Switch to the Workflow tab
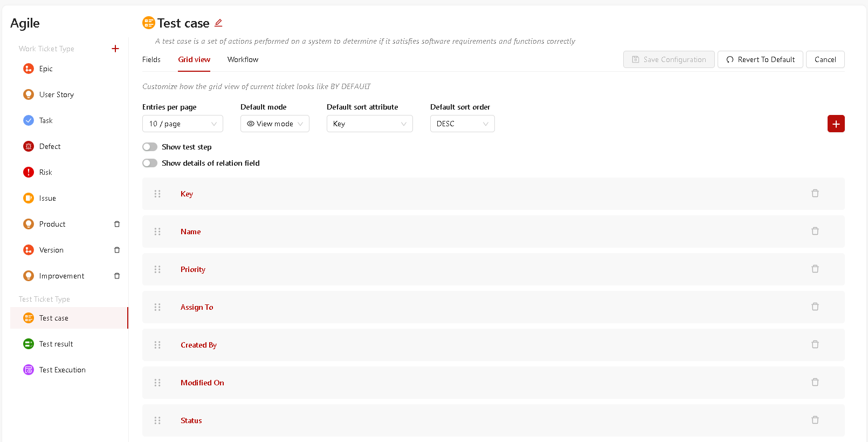 (x=243, y=59)
